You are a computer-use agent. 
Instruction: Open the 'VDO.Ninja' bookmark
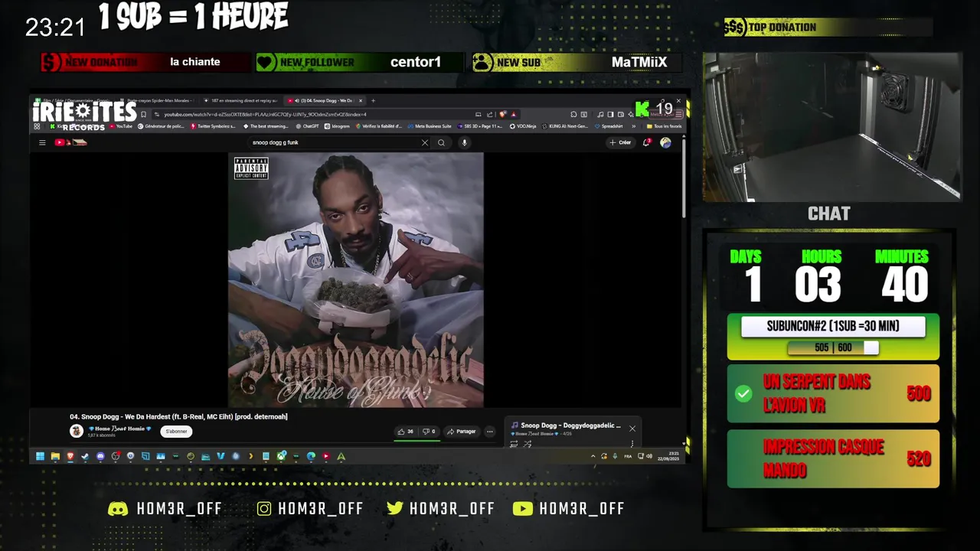tap(522, 126)
